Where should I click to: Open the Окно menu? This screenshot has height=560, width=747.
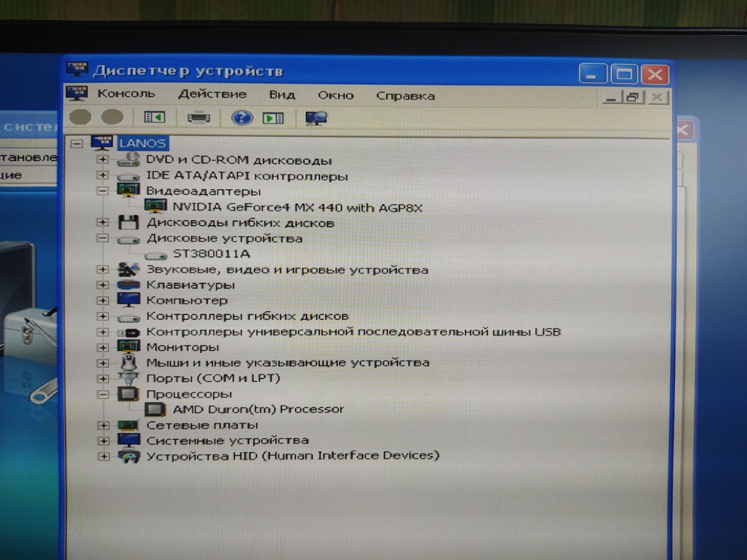tap(336, 96)
